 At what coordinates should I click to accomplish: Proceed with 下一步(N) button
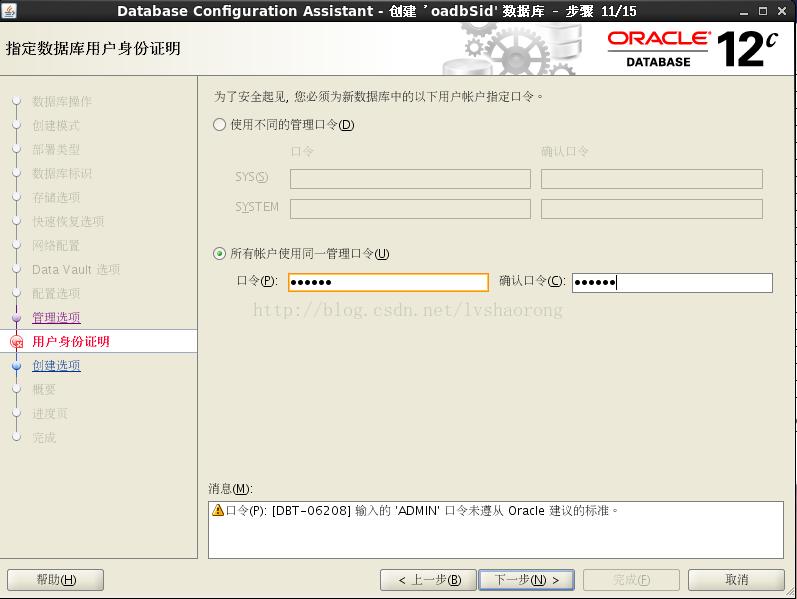[x=527, y=580]
